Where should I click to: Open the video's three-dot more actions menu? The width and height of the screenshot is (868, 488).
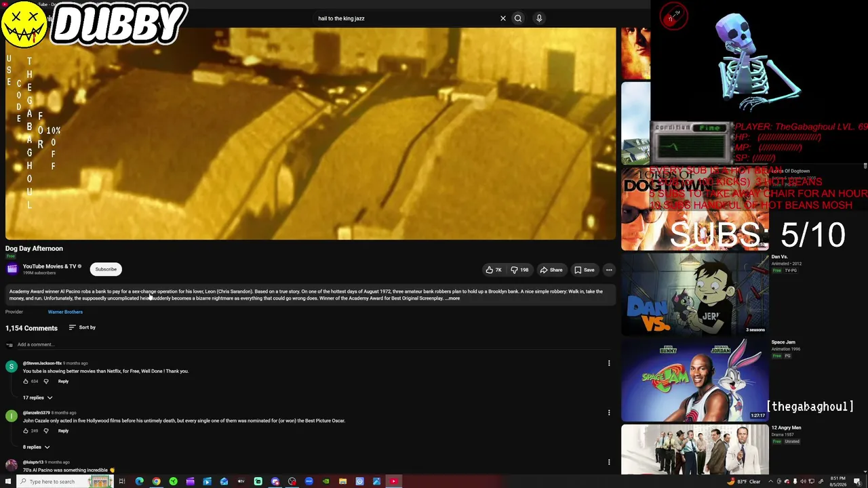coord(609,270)
